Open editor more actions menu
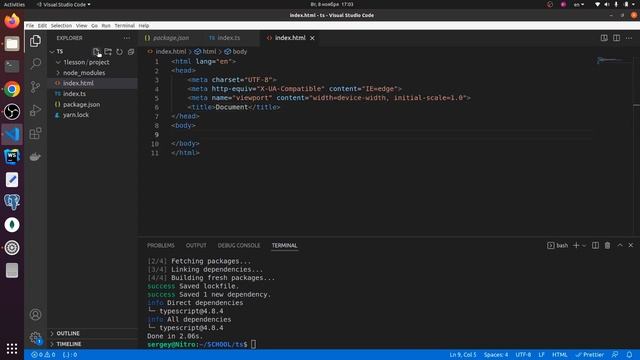Screen dimensions: 640x360 point(629,38)
